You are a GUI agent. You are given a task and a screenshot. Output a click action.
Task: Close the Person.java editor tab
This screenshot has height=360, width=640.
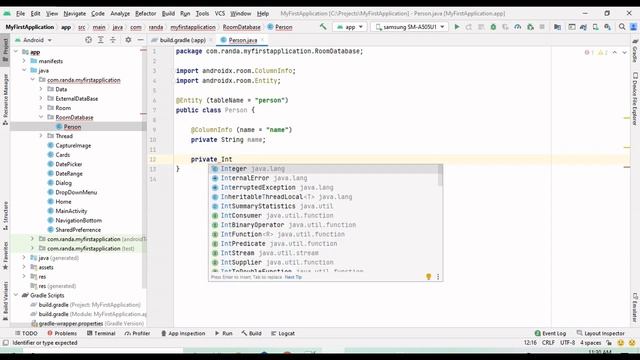[x=262, y=40]
